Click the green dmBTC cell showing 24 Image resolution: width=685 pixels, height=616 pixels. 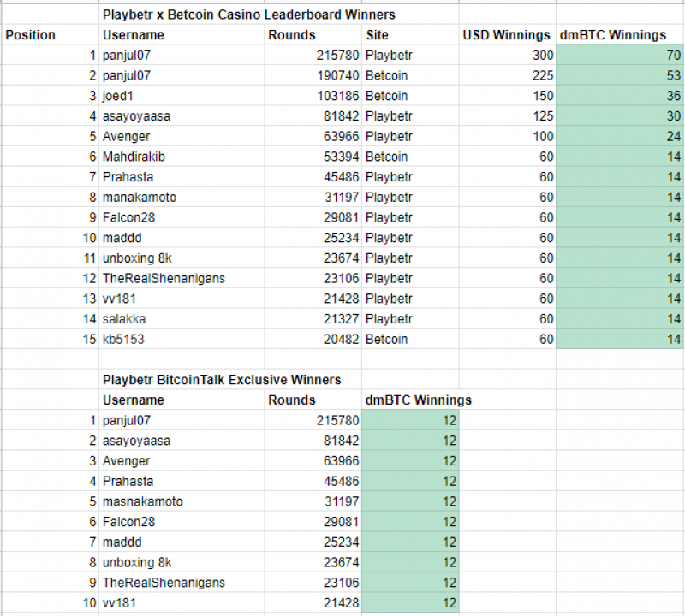click(x=619, y=136)
